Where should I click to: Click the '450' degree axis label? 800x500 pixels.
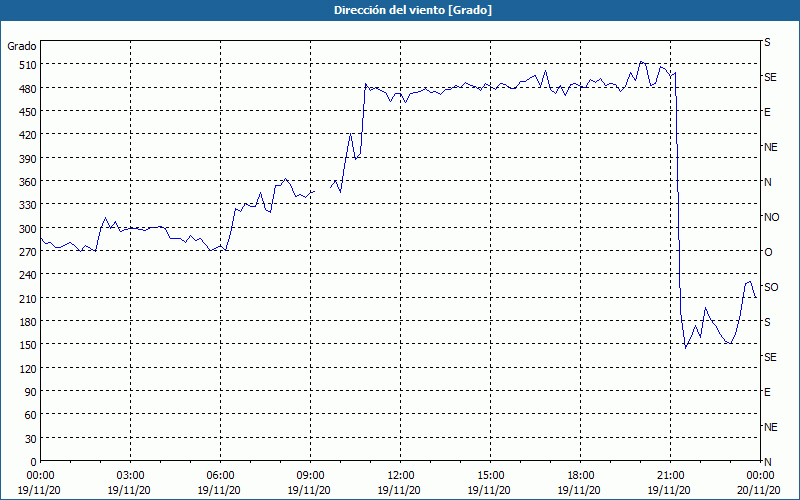tap(28, 112)
